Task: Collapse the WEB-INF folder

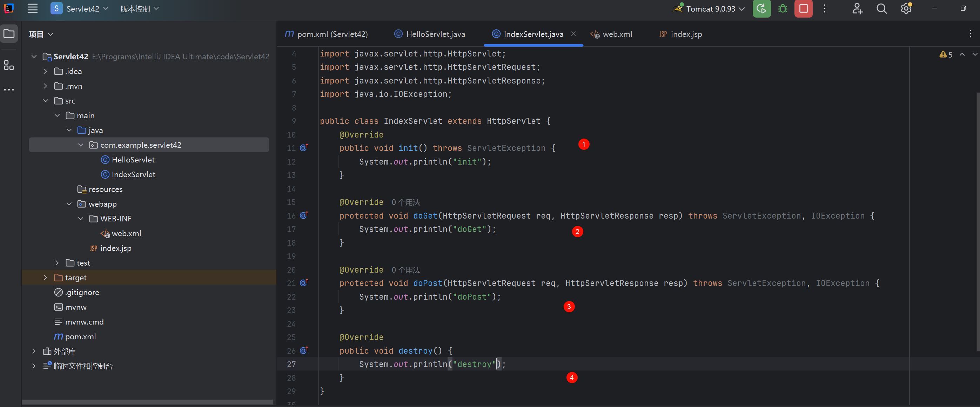Action: pyautogui.click(x=81, y=219)
